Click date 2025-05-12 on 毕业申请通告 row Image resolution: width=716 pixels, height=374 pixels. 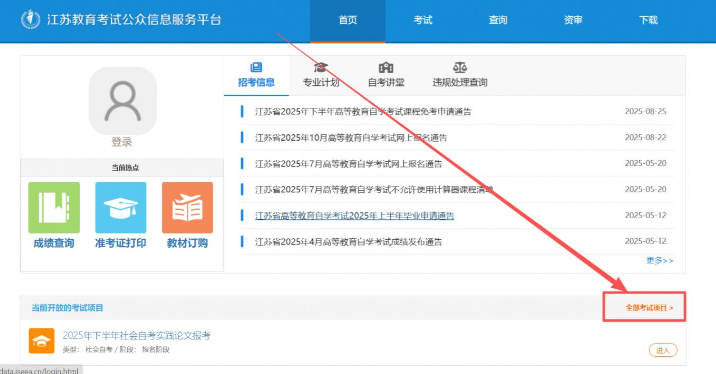click(x=645, y=215)
